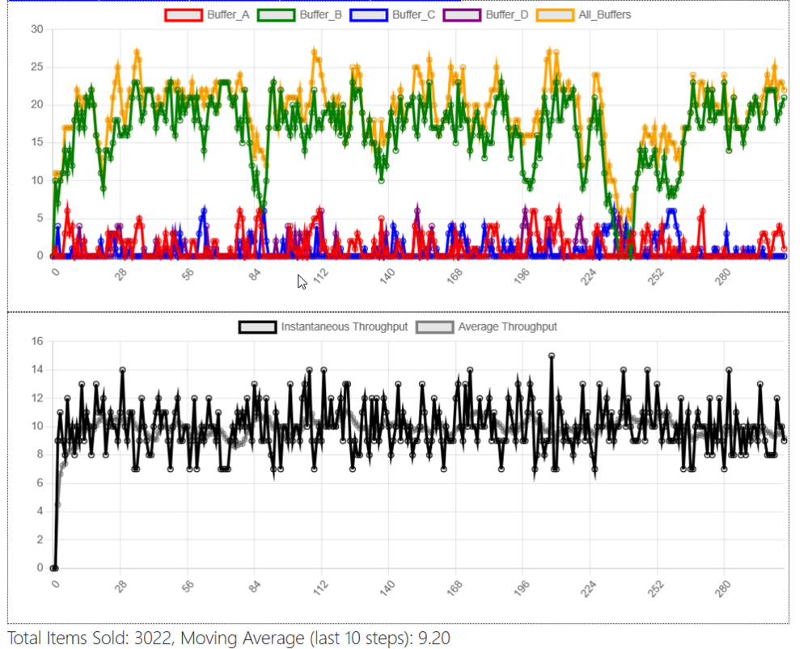812x649 pixels.
Task: Toggle the All_Buffers legend label
Action: (605, 15)
